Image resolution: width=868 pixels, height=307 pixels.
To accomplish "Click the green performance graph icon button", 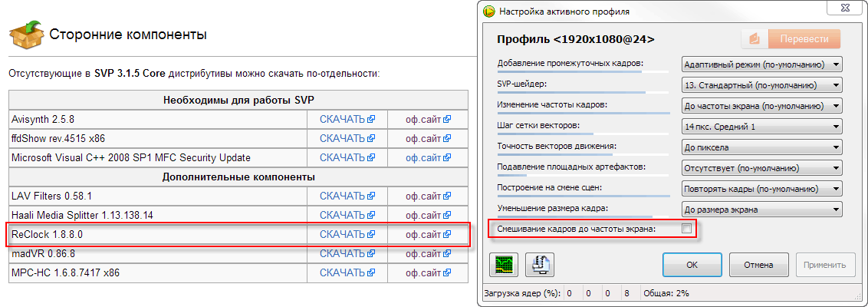I will pos(504,266).
